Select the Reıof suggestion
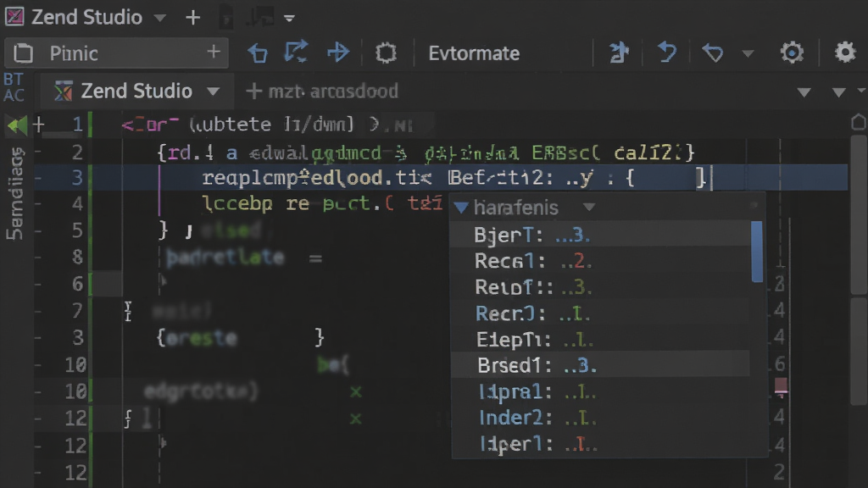Image resolution: width=868 pixels, height=488 pixels. [601, 286]
